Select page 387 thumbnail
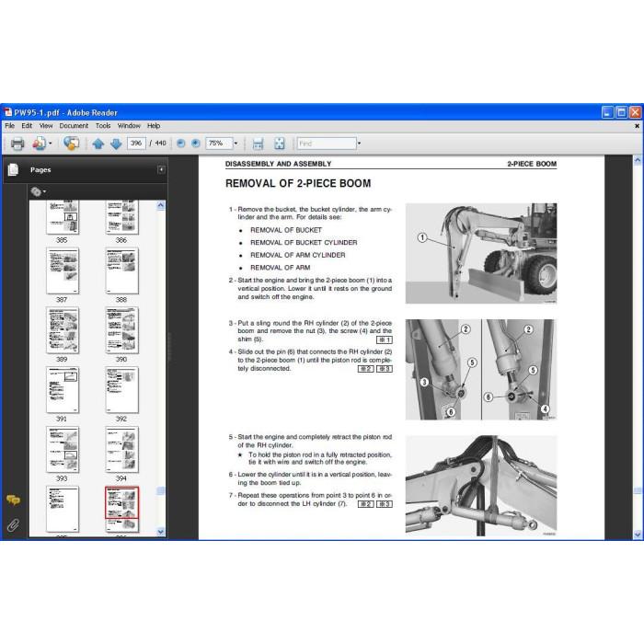 click(63, 270)
